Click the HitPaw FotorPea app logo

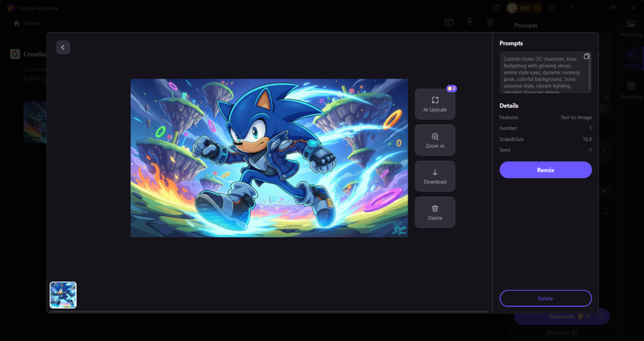(x=11, y=8)
